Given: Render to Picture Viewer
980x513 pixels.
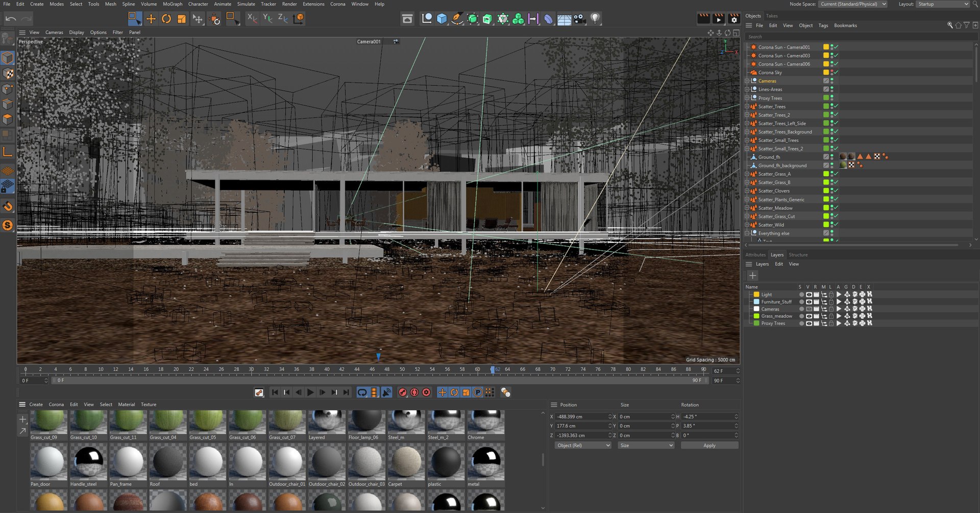Looking at the screenshot, I should tap(719, 19).
